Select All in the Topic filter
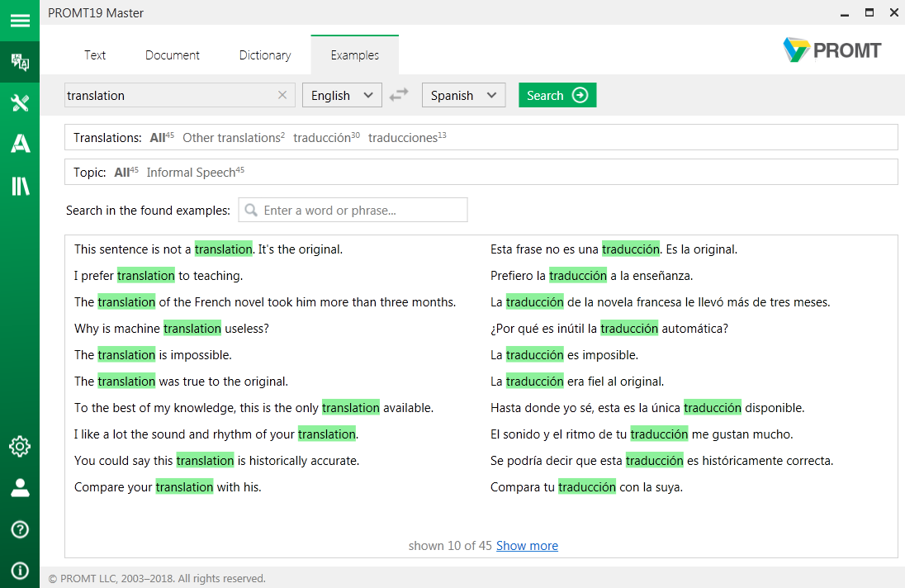The image size is (905, 588). (x=126, y=172)
